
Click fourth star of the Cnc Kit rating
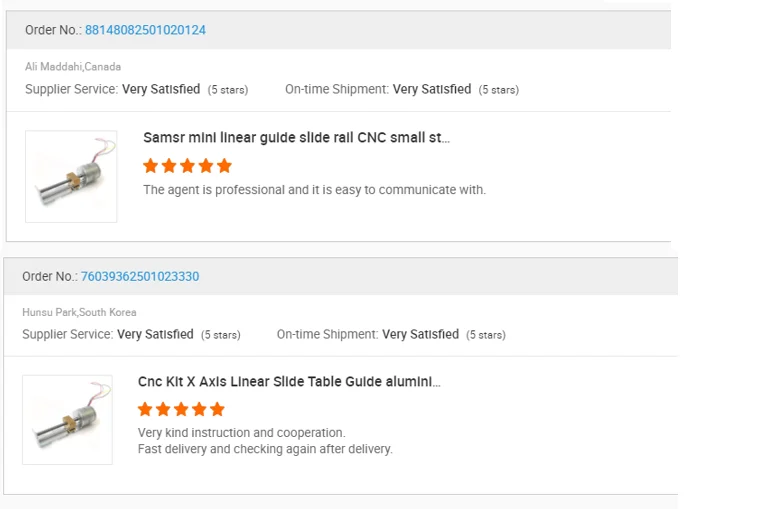pyautogui.click(x=199, y=409)
